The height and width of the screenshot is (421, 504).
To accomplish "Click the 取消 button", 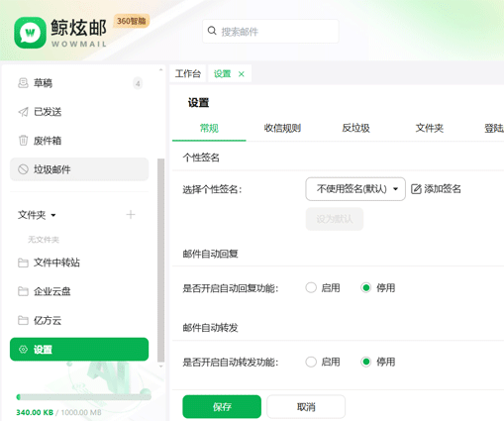I will (306, 406).
